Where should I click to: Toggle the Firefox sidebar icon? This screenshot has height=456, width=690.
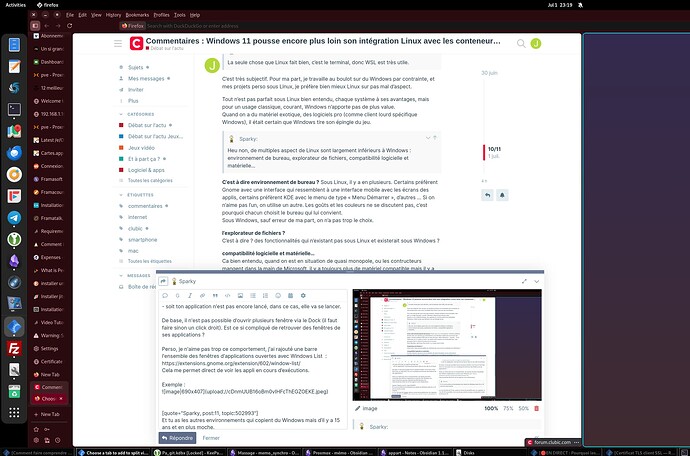pos(35,26)
